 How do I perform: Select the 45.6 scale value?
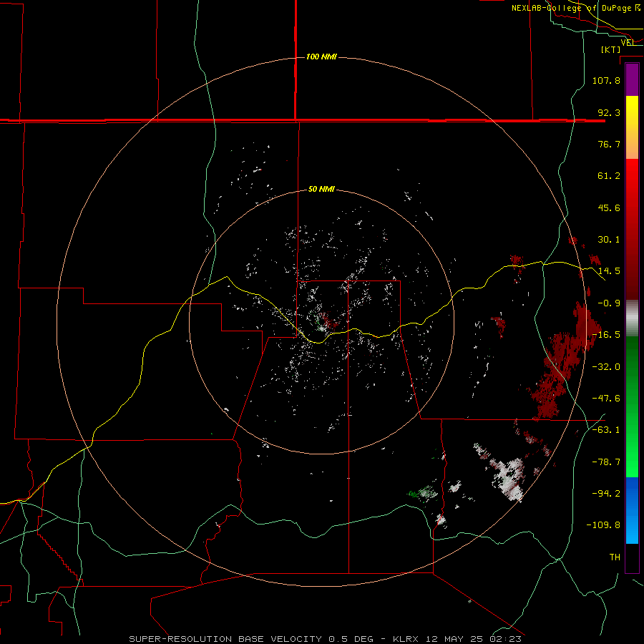coord(609,208)
